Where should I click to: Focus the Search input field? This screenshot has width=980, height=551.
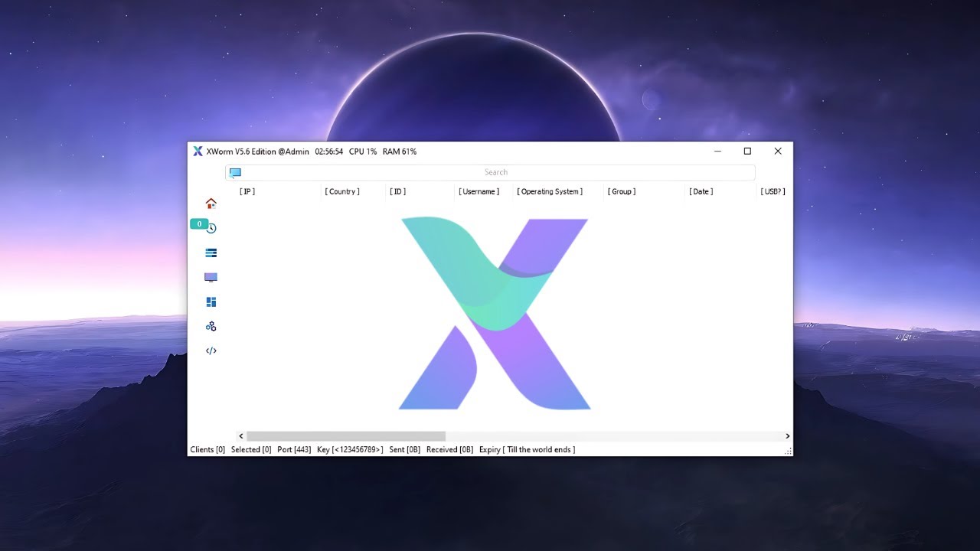coord(490,172)
